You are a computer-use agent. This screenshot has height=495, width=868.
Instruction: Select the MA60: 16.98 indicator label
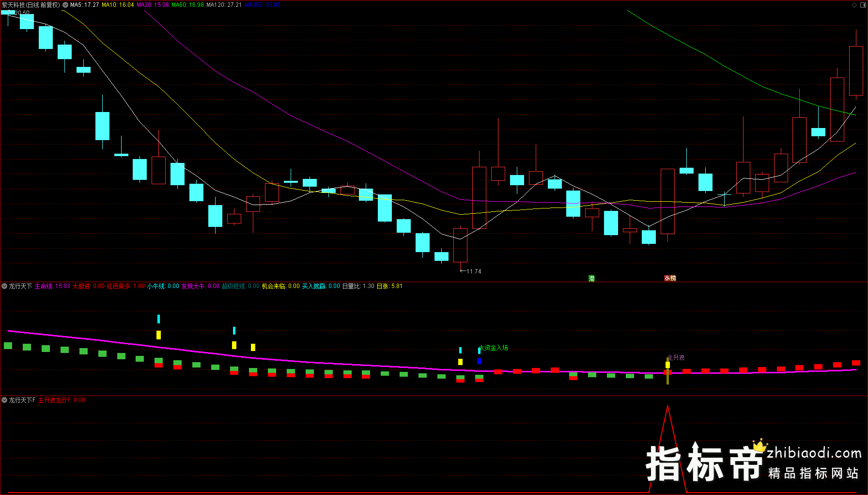(x=187, y=5)
